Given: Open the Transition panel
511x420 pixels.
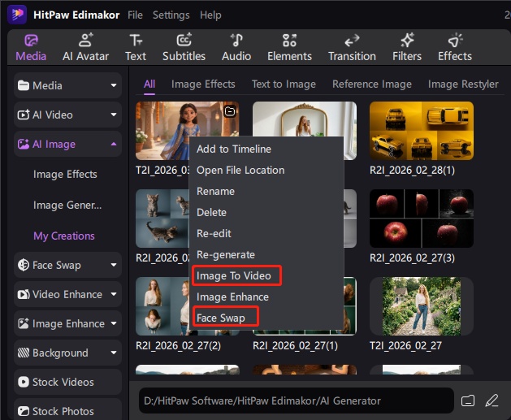Looking at the screenshot, I should [352, 48].
